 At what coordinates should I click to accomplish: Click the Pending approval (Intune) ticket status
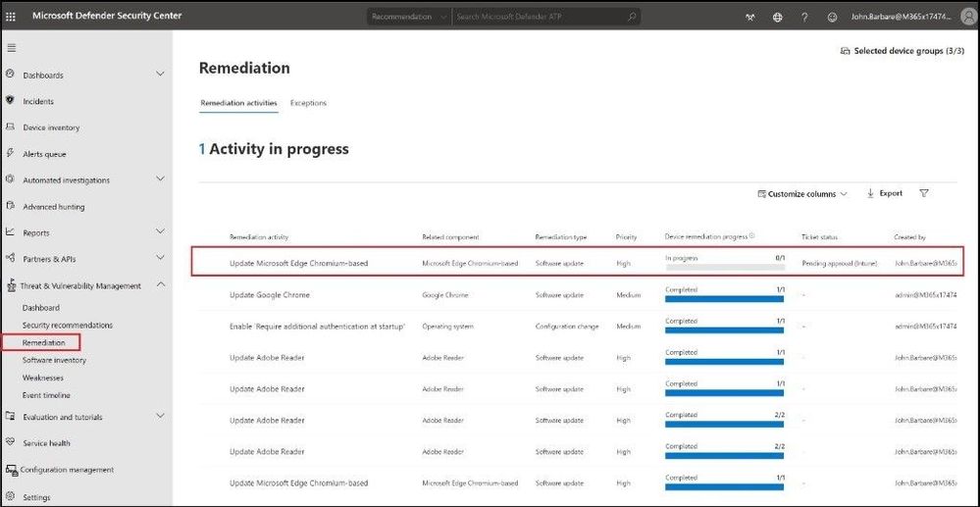840,264
